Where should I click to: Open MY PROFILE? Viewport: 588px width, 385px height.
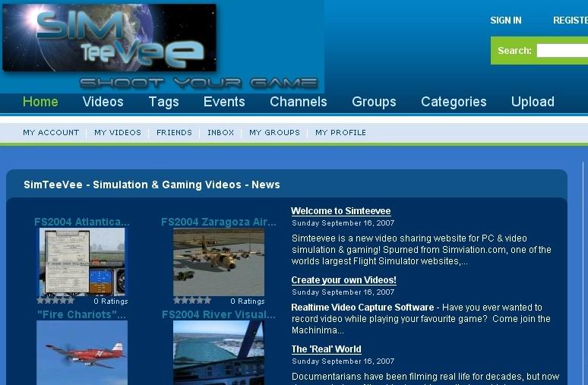pyautogui.click(x=340, y=133)
